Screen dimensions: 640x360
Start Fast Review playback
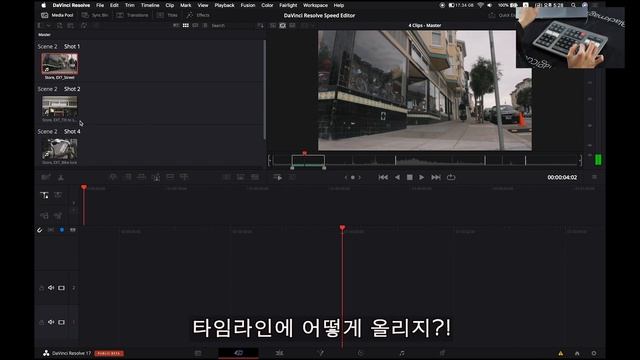[x=278, y=177]
